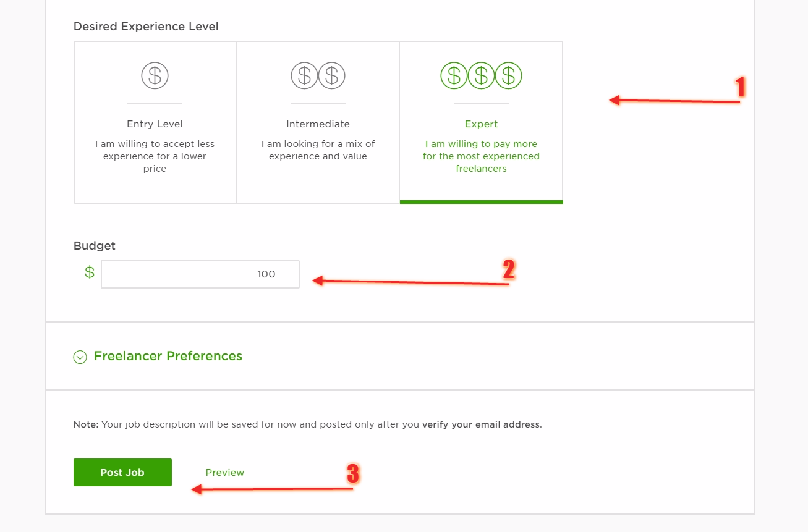Choose the Entry Level experience card
The width and height of the screenshot is (808, 532).
(155, 122)
